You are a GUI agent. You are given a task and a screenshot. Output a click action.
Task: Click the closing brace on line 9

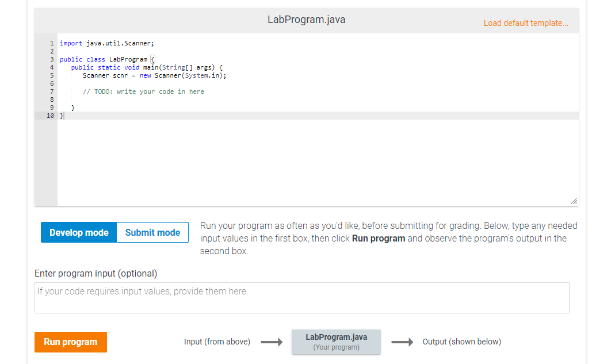73,107
